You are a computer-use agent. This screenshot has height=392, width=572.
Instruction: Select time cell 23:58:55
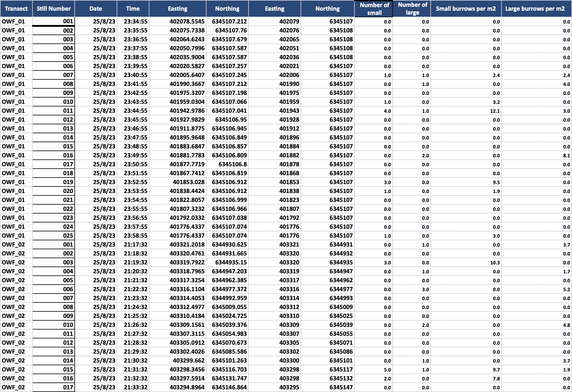pyautogui.click(x=133, y=236)
